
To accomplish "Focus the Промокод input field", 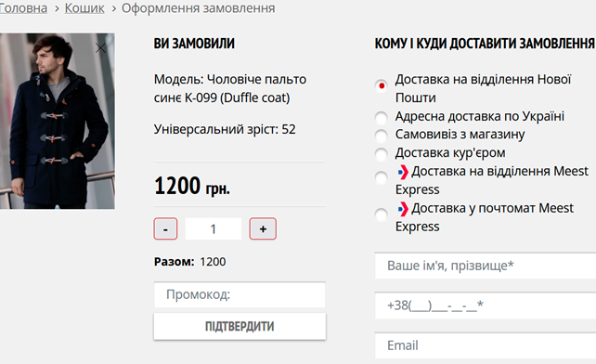I will tap(240, 294).
